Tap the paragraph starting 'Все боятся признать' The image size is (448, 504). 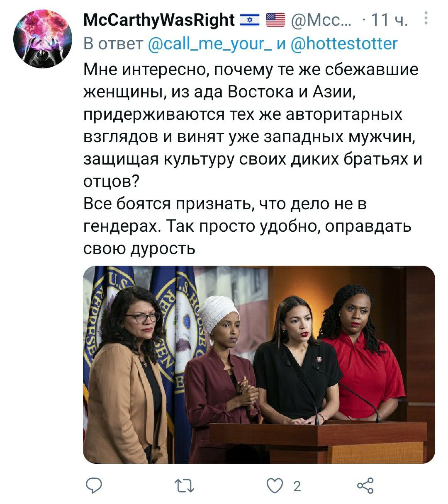pos(247,226)
